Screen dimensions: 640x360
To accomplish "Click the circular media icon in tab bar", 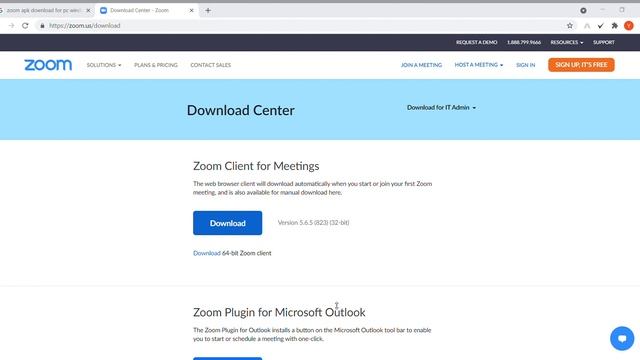I will click(x=583, y=11).
